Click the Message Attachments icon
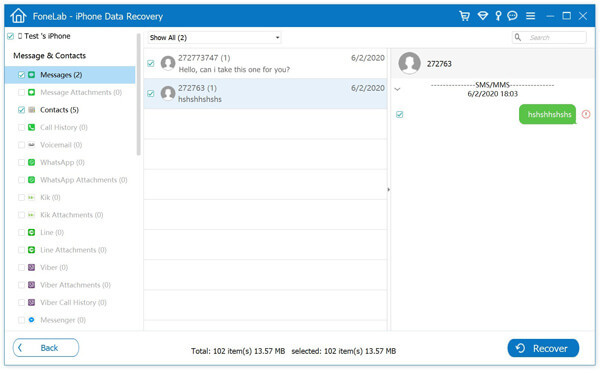 [x=31, y=92]
